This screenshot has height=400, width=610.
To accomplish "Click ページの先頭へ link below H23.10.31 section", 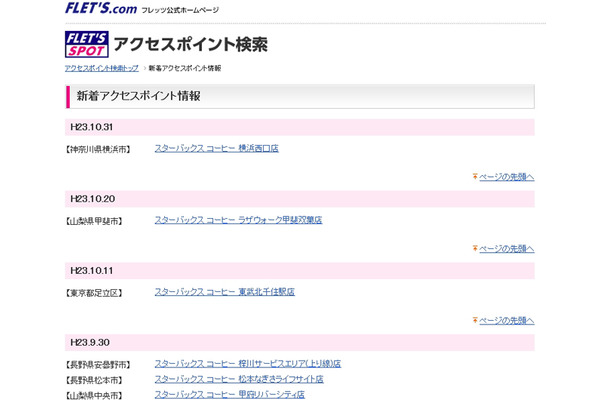I will coord(507,177).
